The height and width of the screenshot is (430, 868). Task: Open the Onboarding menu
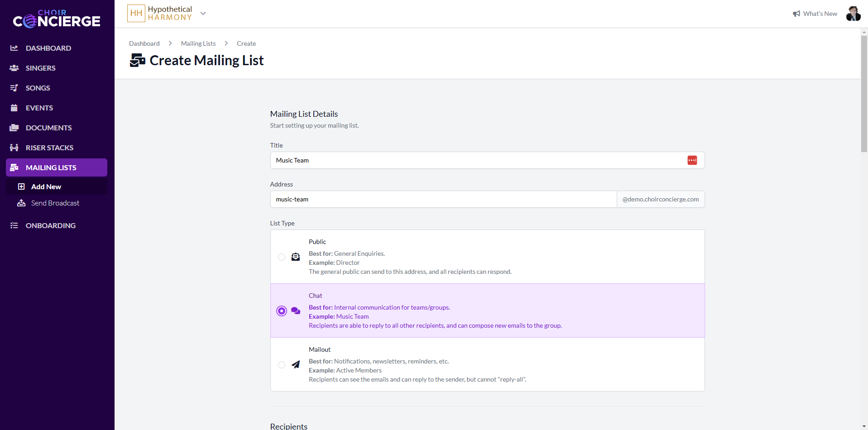tap(57, 225)
